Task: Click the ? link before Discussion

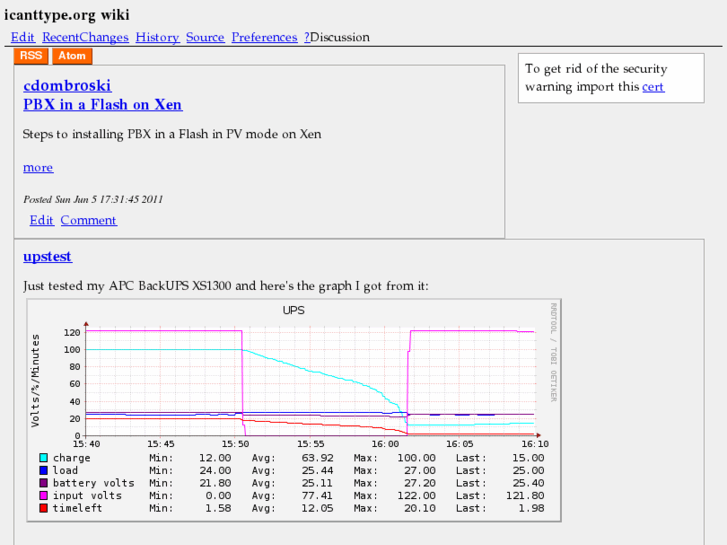Action: click(307, 37)
